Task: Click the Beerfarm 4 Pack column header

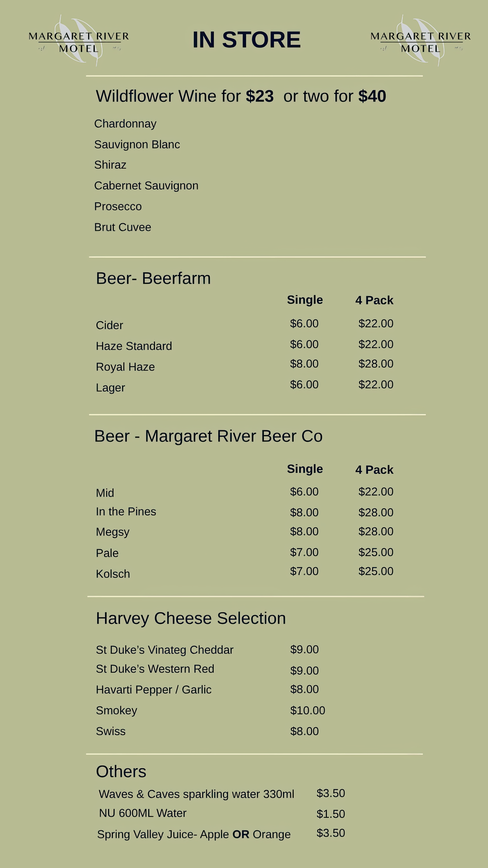Action: point(374,300)
